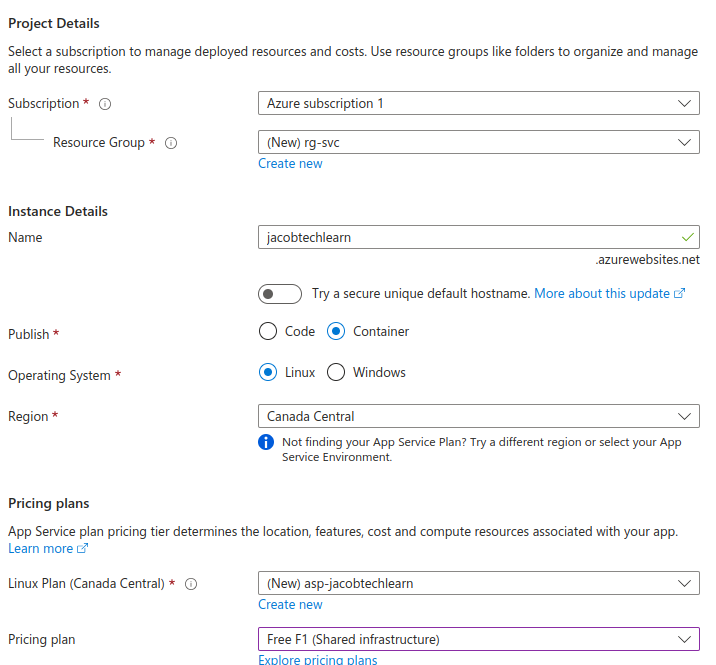Expand the Linux Plan dropdown
The width and height of the screenshot is (716, 665).
[x=478, y=583]
